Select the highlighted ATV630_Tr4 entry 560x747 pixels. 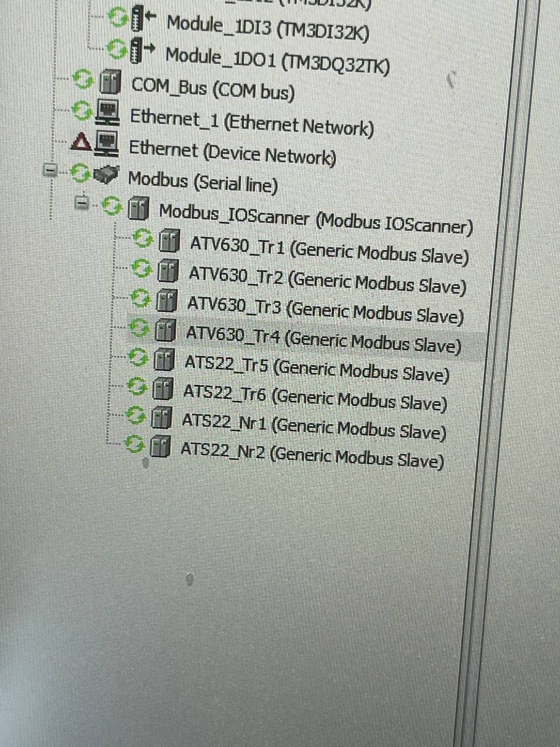point(323,339)
